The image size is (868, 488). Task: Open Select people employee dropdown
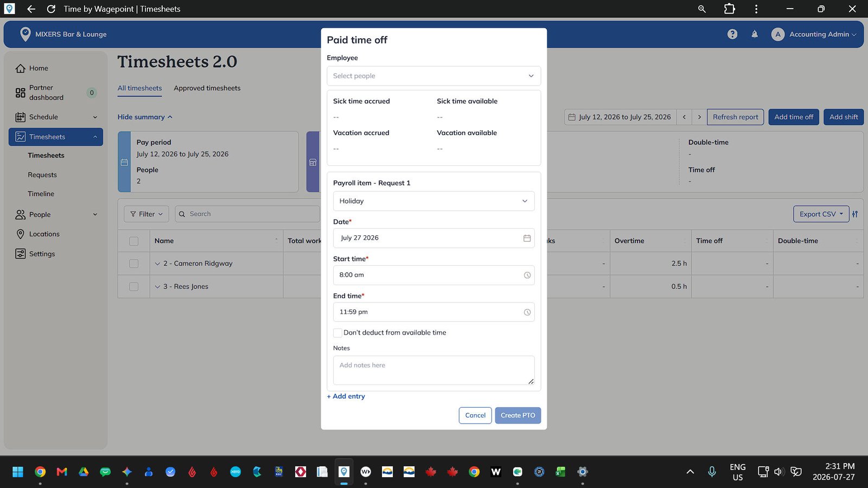[433, 76]
